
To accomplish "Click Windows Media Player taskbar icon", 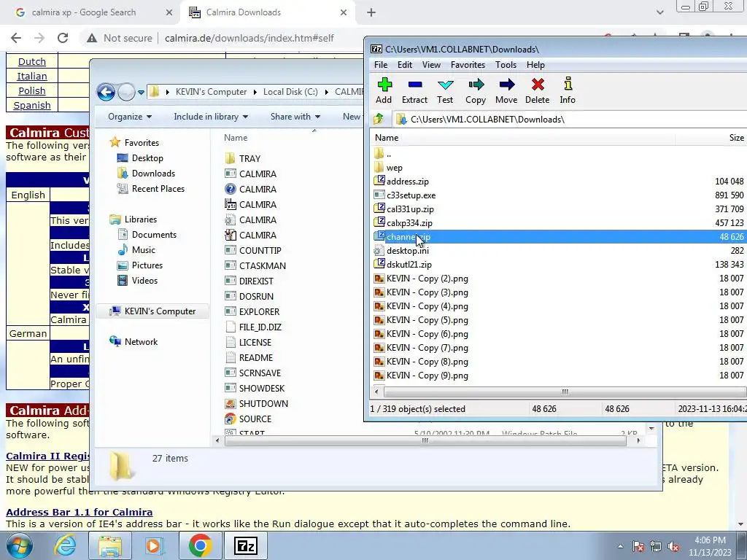I will (154, 545).
